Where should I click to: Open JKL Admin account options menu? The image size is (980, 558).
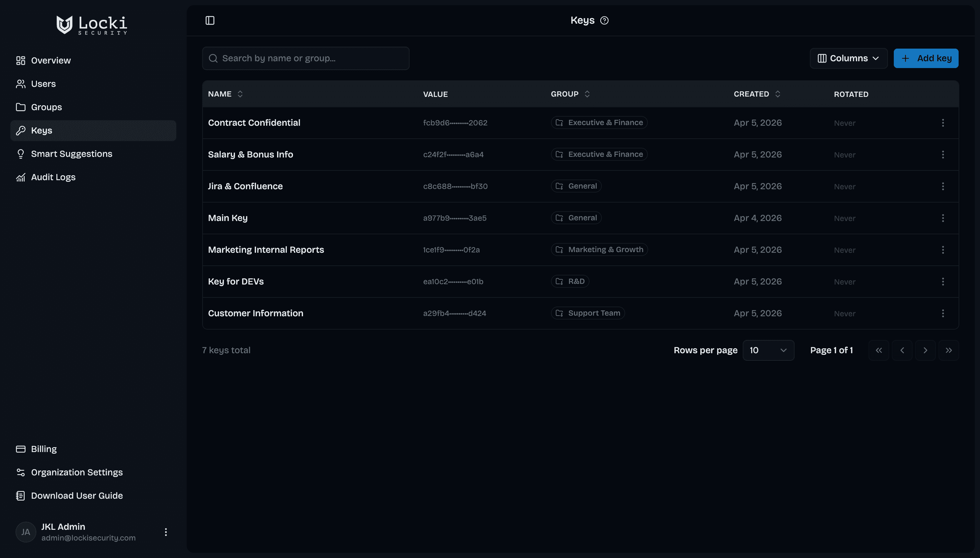pyautogui.click(x=166, y=532)
